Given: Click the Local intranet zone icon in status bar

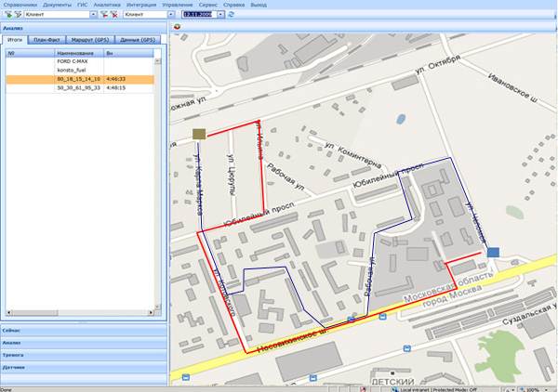Looking at the screenshot, I should click(394, 389).
